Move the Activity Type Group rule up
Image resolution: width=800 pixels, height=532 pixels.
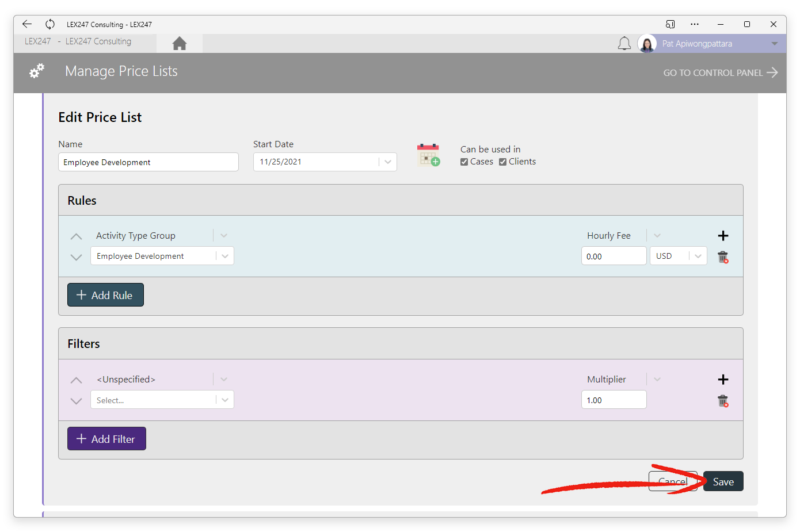pos(76,236)
